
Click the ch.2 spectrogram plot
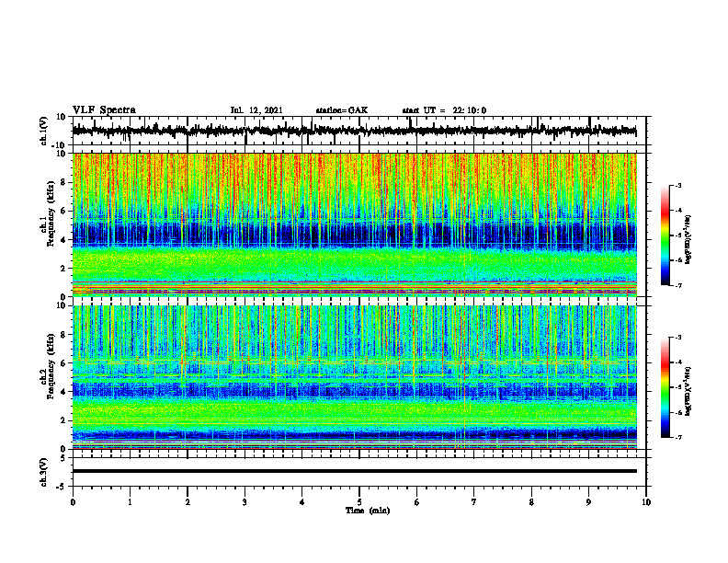(354, 377)
